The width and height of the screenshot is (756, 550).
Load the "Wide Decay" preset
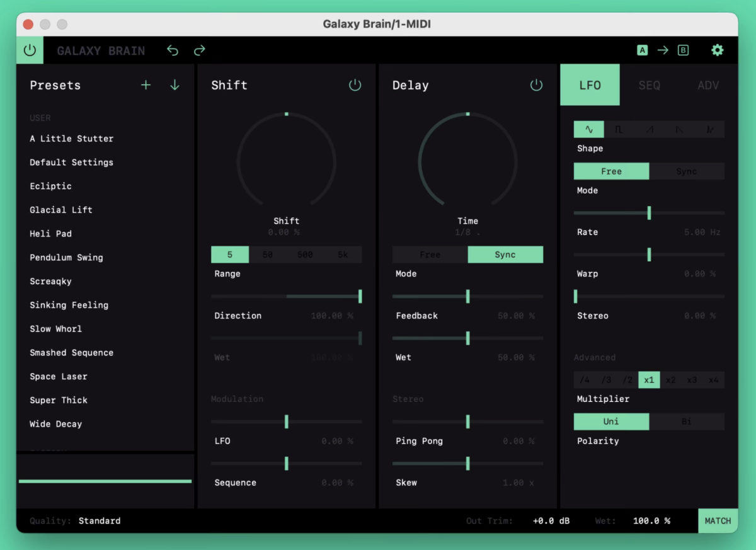click(x=56, y=424)
